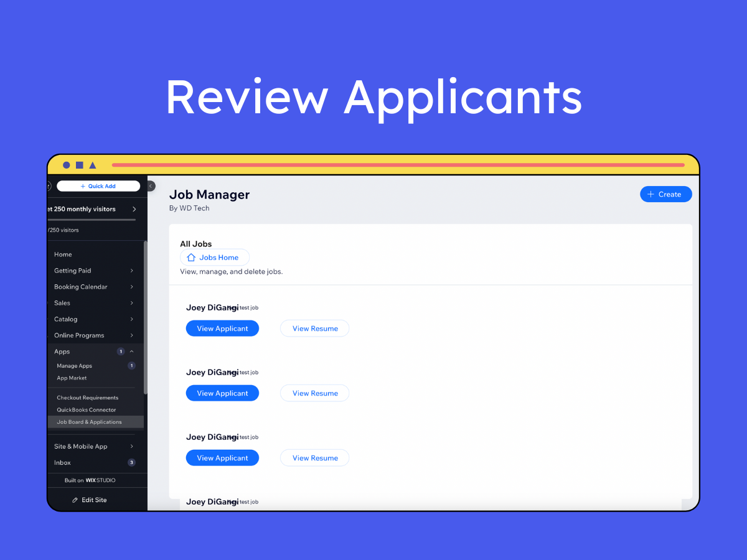Open Manage Apps in sidebar
The width and height of the screenshot is (747, 560).
tap(74, 366)
